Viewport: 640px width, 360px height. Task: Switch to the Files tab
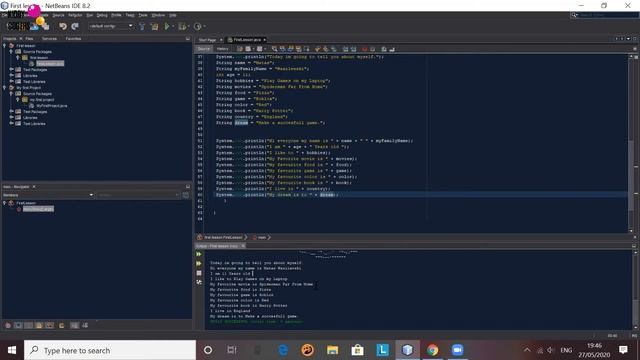click(29, 39)
